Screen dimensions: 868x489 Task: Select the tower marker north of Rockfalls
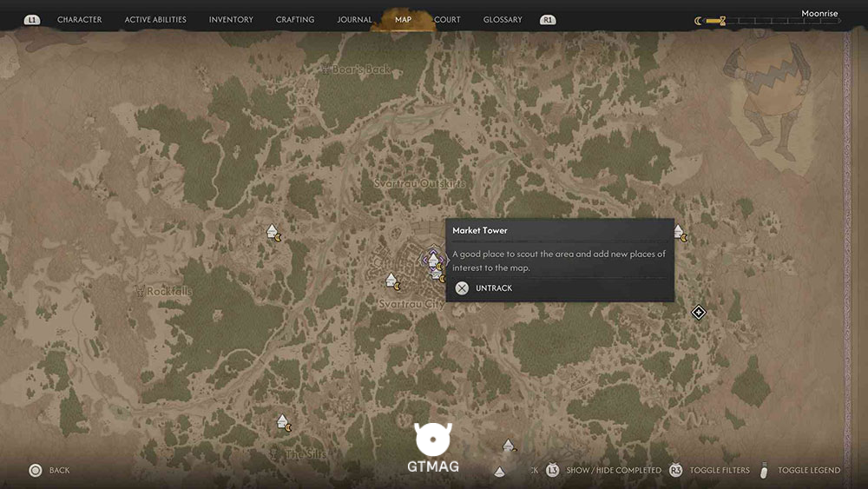click(273, 233)
